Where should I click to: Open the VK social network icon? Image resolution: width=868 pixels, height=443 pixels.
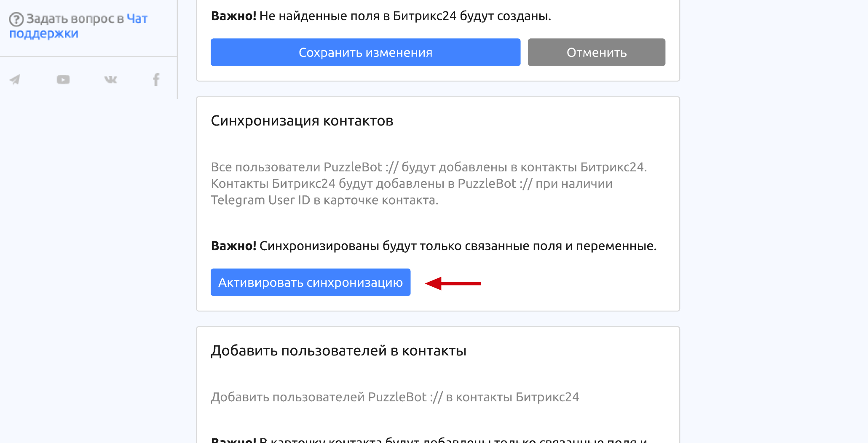(111, 80)
